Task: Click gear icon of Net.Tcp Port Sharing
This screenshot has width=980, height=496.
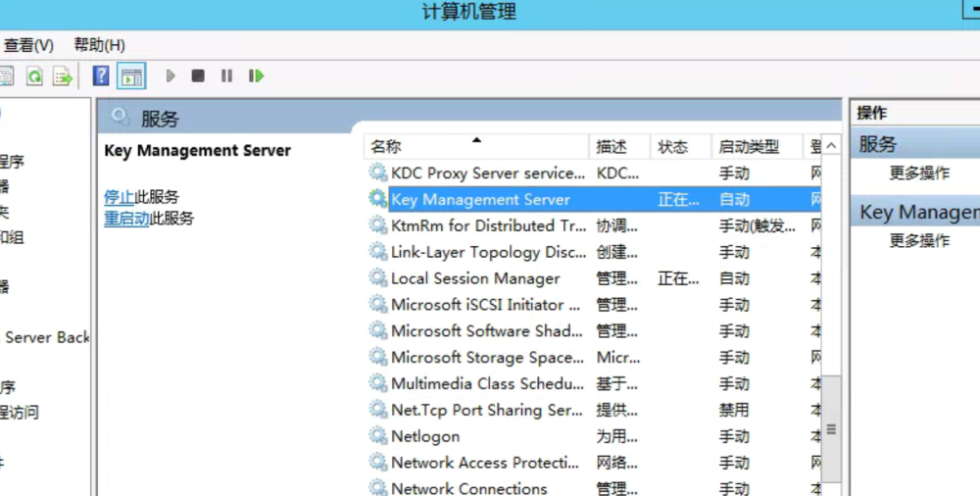Action: tap(377, 409)
